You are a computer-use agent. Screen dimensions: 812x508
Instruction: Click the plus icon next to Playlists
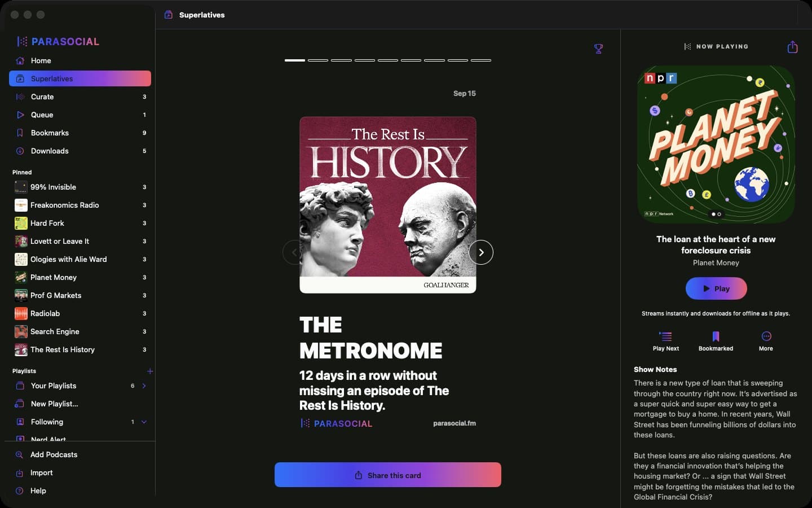(150, 371)
